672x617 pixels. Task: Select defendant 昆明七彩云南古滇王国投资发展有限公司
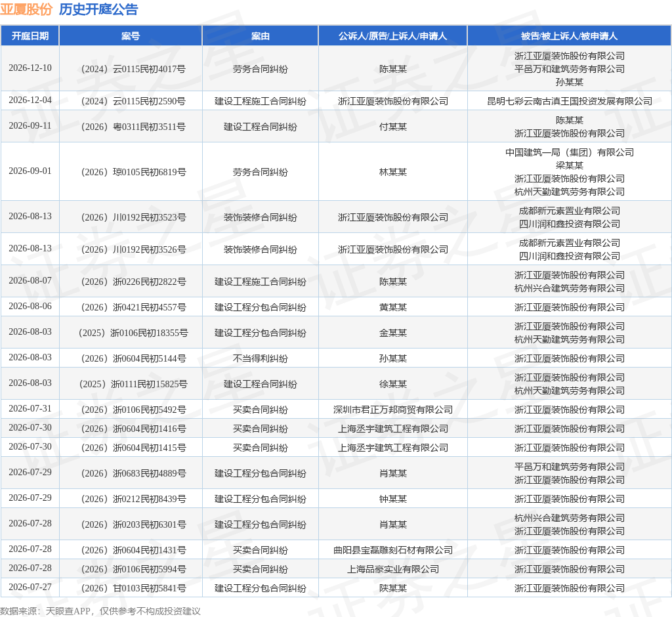(569, 101)
